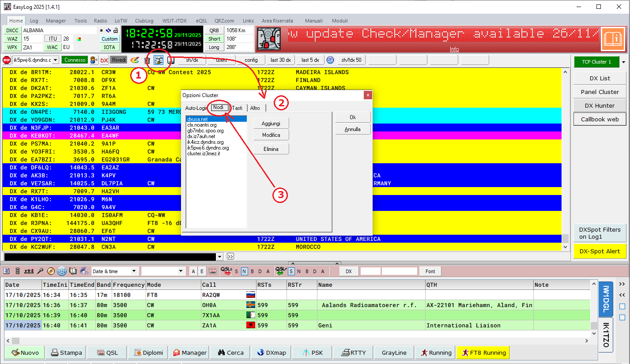Click the document page icon in log toolbar
The image size is (630, 364).
pyautogui.click(x=7, y=271)
